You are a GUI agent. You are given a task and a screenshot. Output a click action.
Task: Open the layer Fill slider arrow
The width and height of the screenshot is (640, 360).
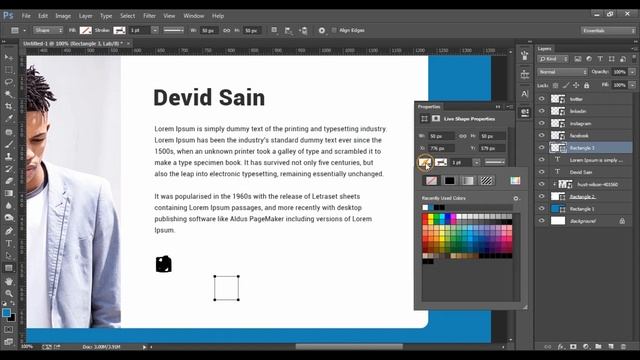632,85
